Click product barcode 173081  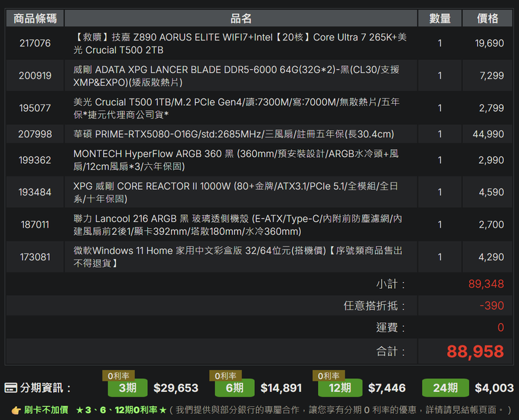35,258
